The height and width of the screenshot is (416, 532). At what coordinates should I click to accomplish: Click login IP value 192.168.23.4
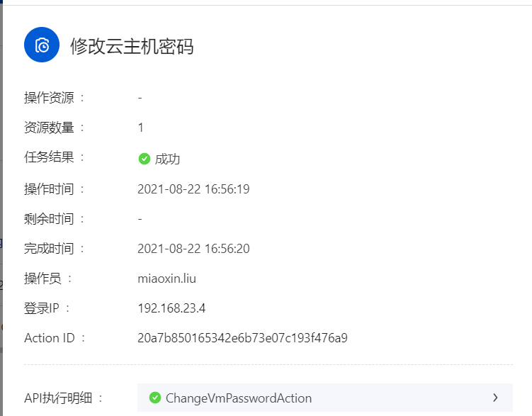tap(171, 308)
